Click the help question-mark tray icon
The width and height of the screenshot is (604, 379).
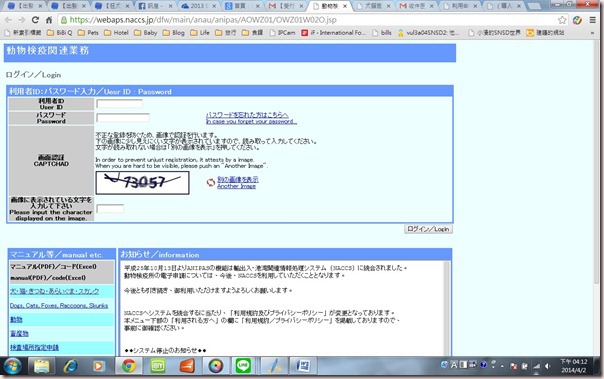[483, 365]
